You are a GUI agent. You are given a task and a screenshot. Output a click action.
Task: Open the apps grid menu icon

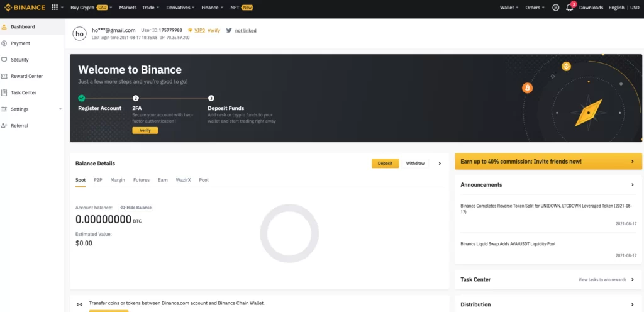[x=55, y=8]
